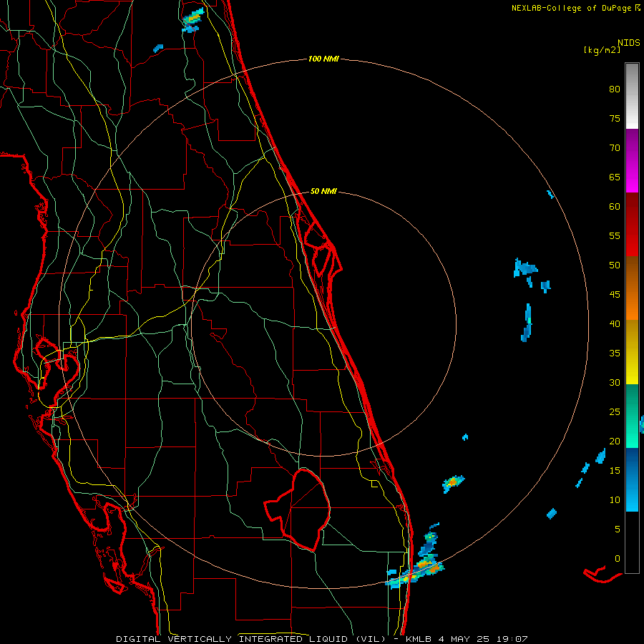Click the 100 NMI range ring label
Viewport: 644px width, 644px height.
pyautogui.click(x=323, y=59)
